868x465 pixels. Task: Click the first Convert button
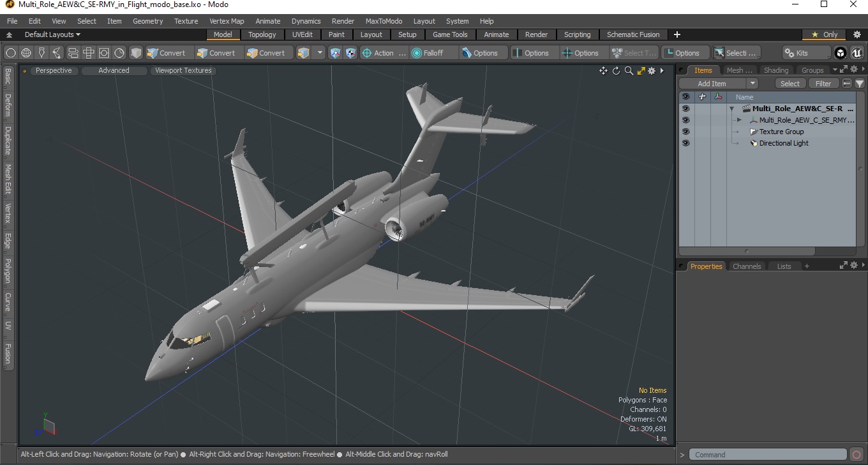[x=168, y=53]
